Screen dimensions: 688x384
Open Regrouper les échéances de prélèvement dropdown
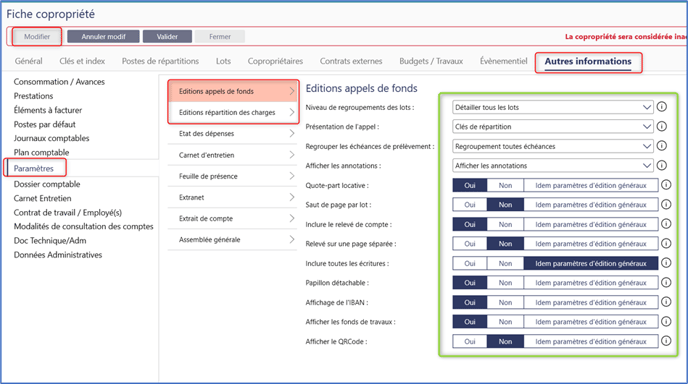tap(552, 146)
